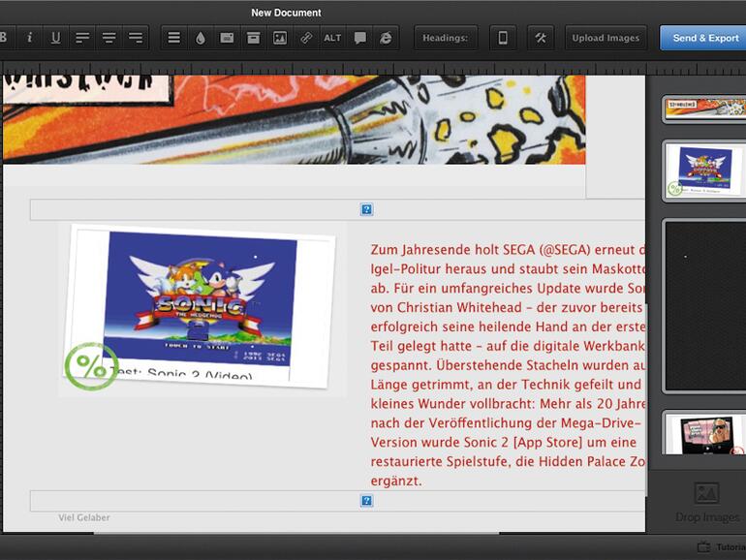The image size is (746, 560).
Task: Center-align the text
Action: tap(109, 38)
